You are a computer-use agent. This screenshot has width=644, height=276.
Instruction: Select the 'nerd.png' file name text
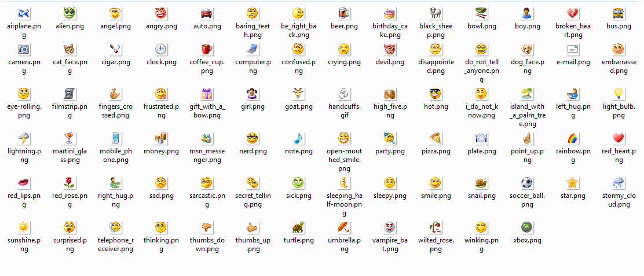point(253,152)
